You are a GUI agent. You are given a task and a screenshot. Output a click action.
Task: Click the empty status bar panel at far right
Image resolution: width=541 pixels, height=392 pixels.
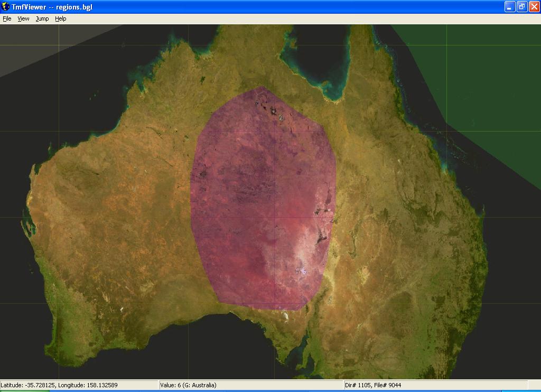click(x=534, y=385)
